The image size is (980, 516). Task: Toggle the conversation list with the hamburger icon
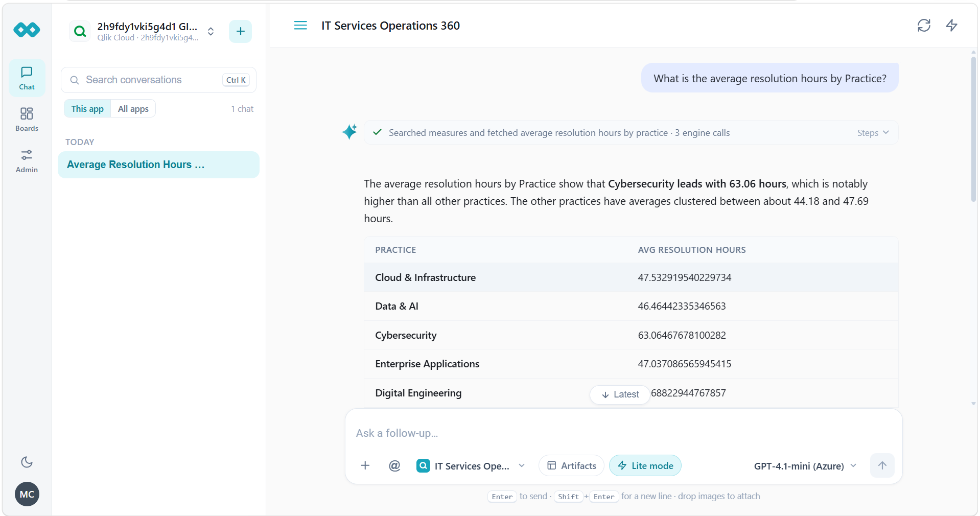300,26
